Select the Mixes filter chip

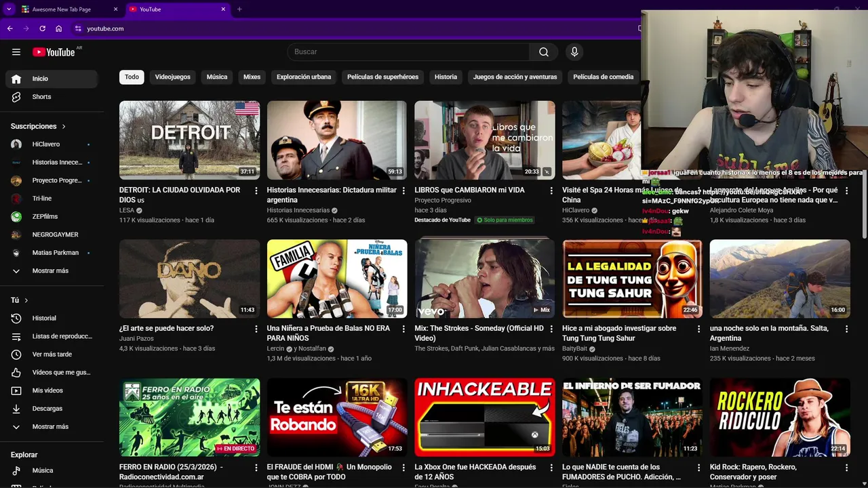252,77
